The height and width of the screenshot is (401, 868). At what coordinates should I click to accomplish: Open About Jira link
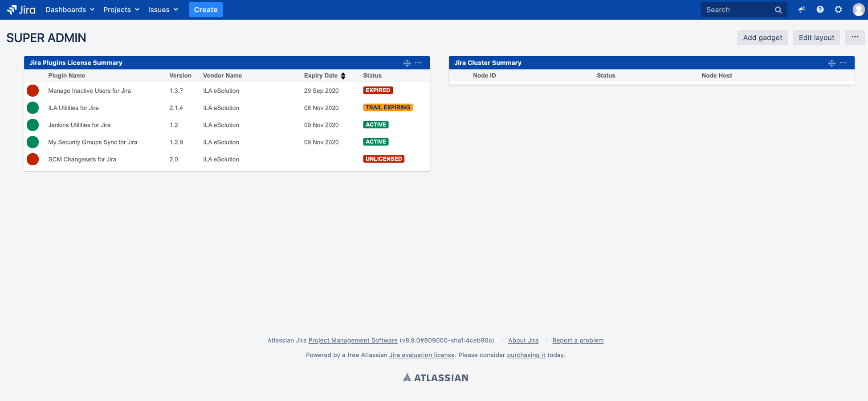pyautogui.click(x=523, y=340)
